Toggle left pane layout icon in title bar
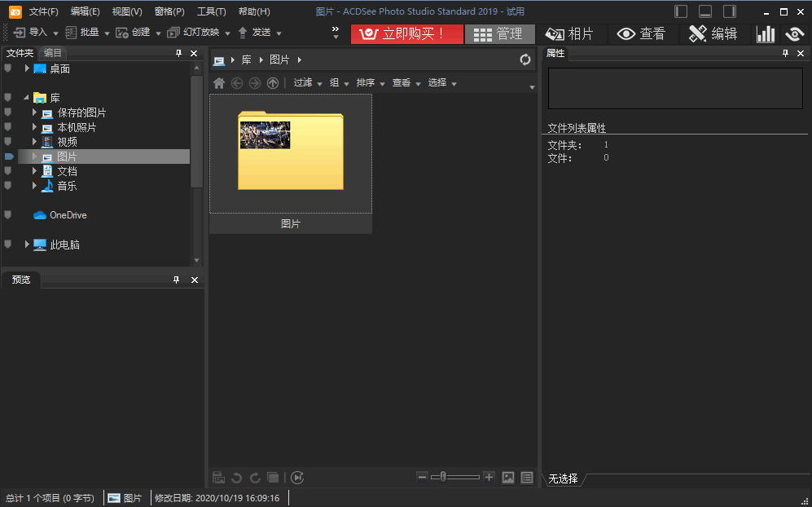This screenshot has width=812, height=507. click(681, 11)
